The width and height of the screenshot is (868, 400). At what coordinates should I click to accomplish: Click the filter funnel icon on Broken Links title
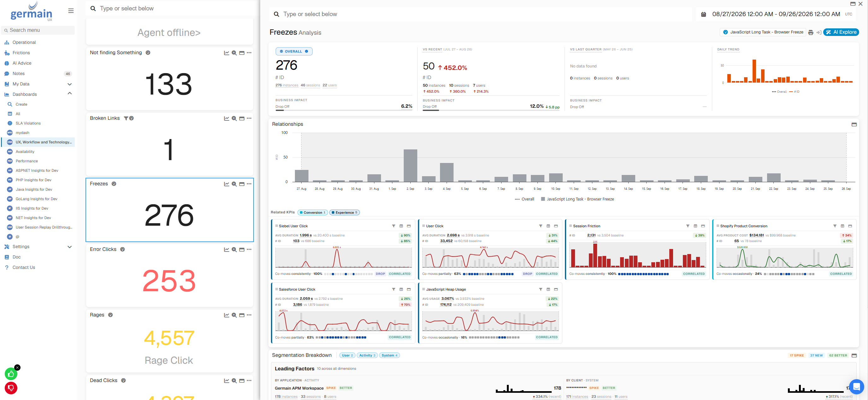coord(126,118)
